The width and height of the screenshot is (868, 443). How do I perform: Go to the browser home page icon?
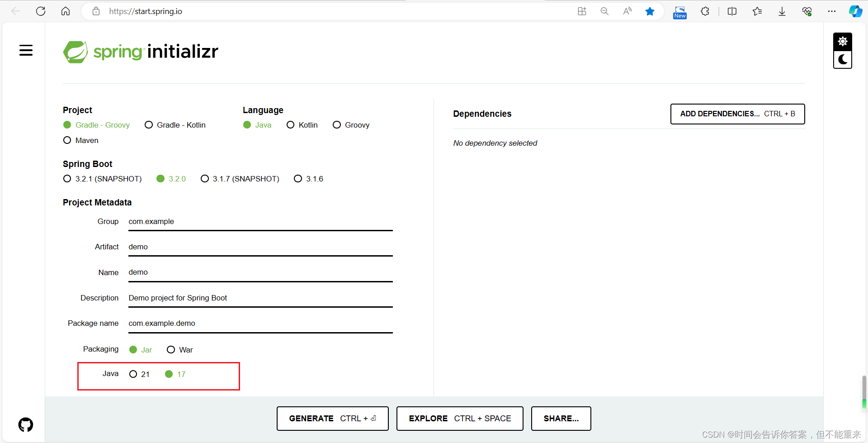[x=66, y=11]
